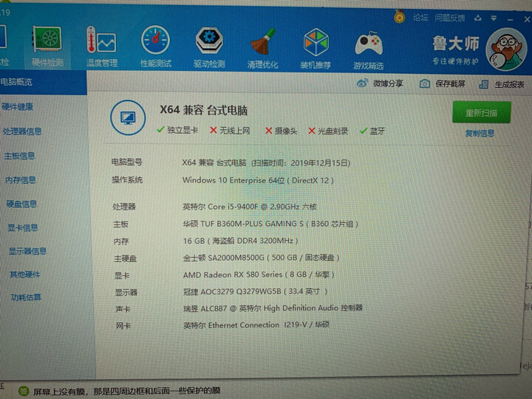Open 装机推荐 cube icon
Viewport: 532px width, 399px height.
click(316, 42)
